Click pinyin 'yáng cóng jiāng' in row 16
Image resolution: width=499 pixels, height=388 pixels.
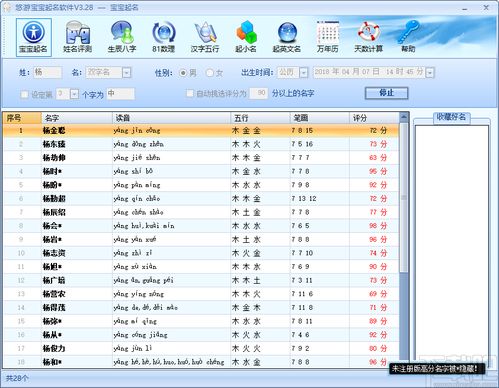coord(140,335)
